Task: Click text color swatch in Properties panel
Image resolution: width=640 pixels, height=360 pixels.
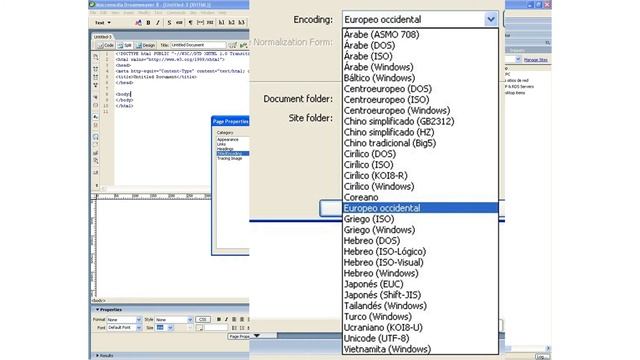Action: pos(199,328)
